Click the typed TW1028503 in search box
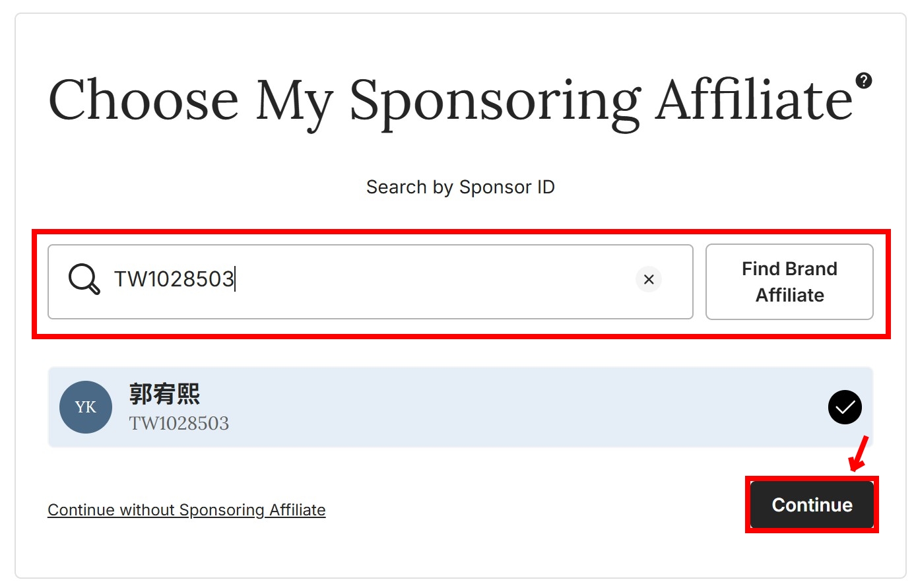916x588 pixels. (x=174, y=279)
